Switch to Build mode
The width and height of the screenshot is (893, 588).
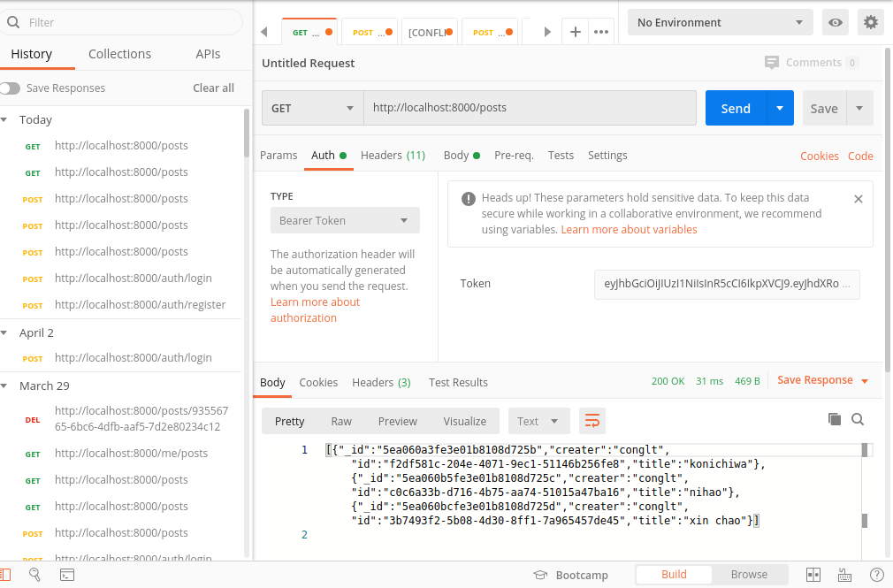tap(674, 575)
